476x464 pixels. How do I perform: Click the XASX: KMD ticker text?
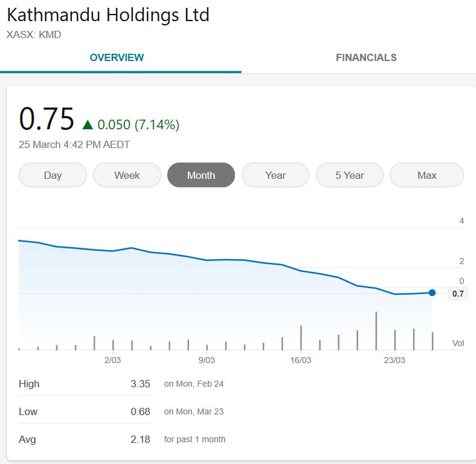tap(34, 35)
